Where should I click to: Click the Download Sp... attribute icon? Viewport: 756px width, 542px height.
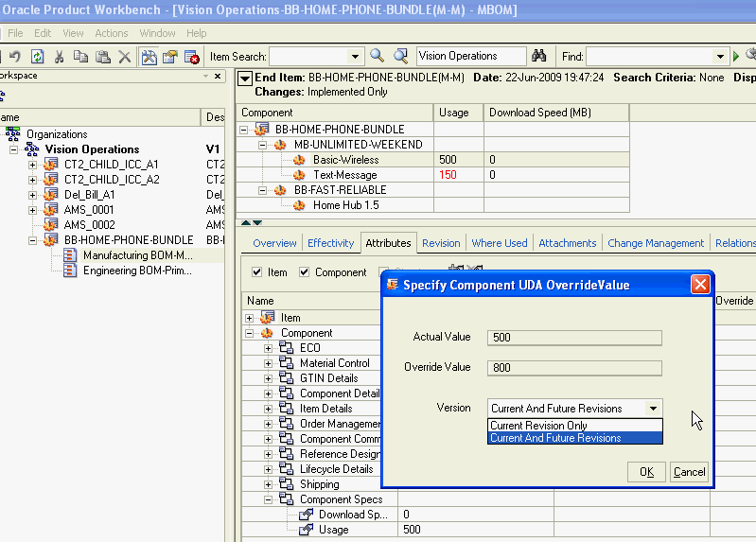click(x=306, y=515)
